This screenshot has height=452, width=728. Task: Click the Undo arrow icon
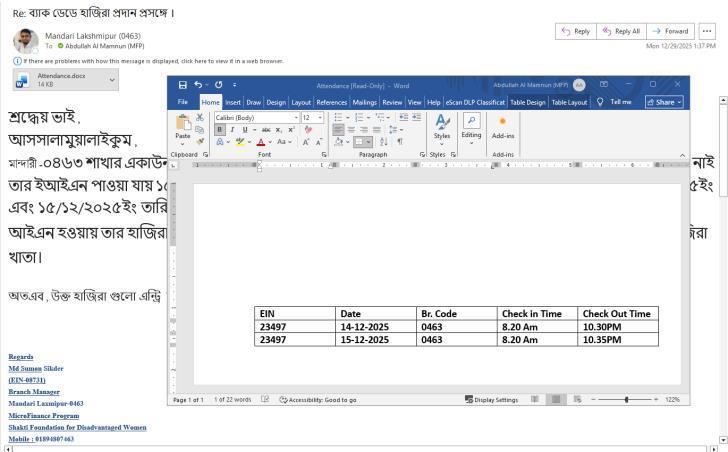199,85
